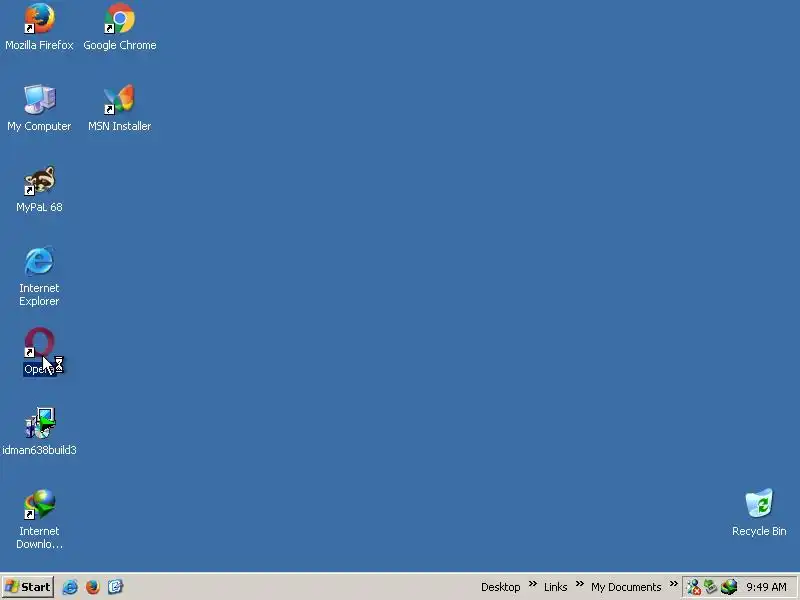Open the Start menu
Image resolution: width=800 pixels, height=600 pixels.
point(28,587)
